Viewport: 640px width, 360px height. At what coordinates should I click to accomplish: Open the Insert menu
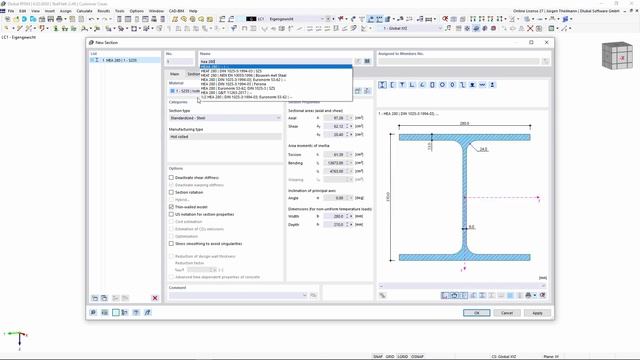tap(49, 11)
